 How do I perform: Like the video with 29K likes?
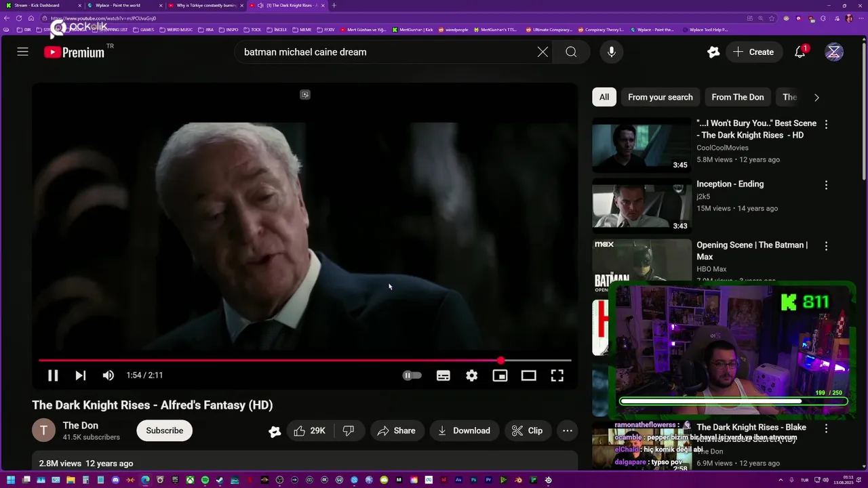(309, 430)
